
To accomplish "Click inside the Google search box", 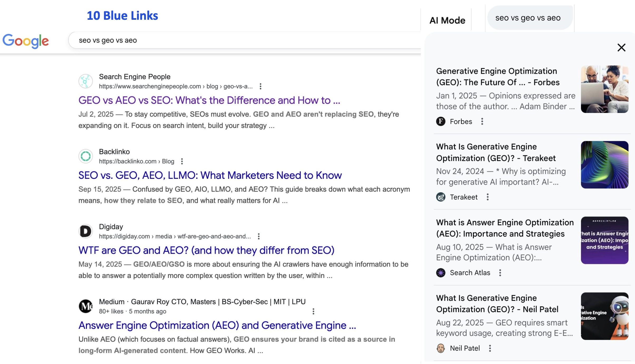I will (237, 40).
